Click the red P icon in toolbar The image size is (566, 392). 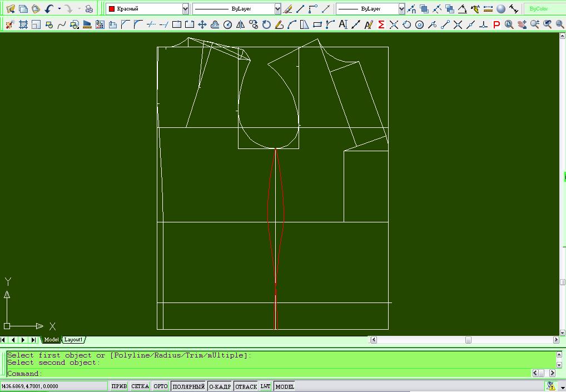497,24
